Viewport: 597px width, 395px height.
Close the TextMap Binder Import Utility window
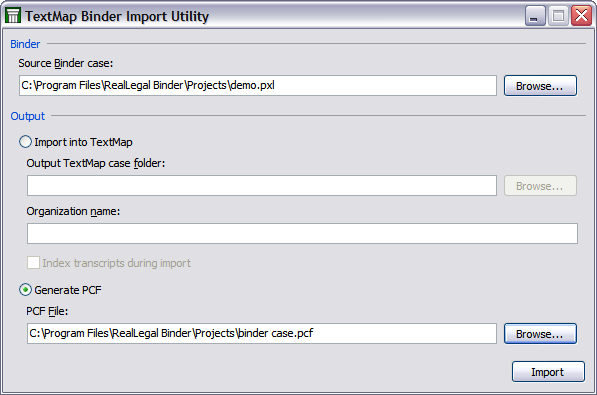(x=581, y=16)
